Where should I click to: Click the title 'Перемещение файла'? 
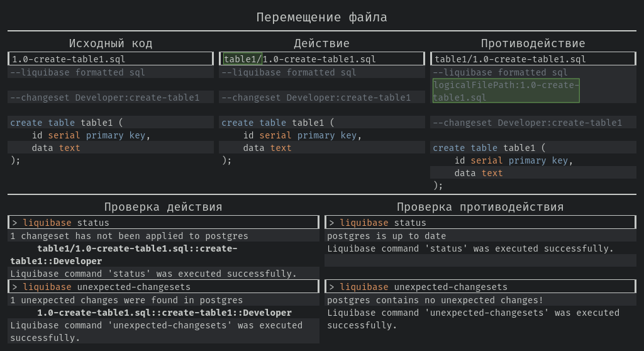(321, 17)
